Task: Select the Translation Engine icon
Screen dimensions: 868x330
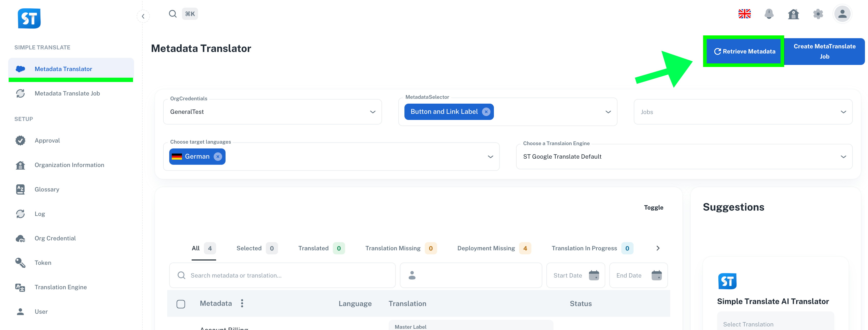Action: (x=20, y=287)
